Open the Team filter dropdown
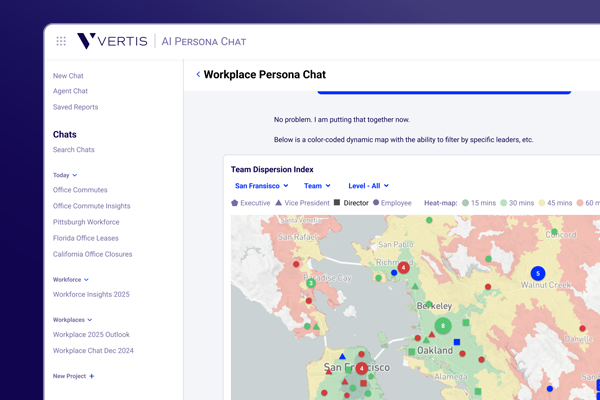Image resolution: width=600 pixels, height=400 pixels. pyautogui.click(x=317, y=185)
